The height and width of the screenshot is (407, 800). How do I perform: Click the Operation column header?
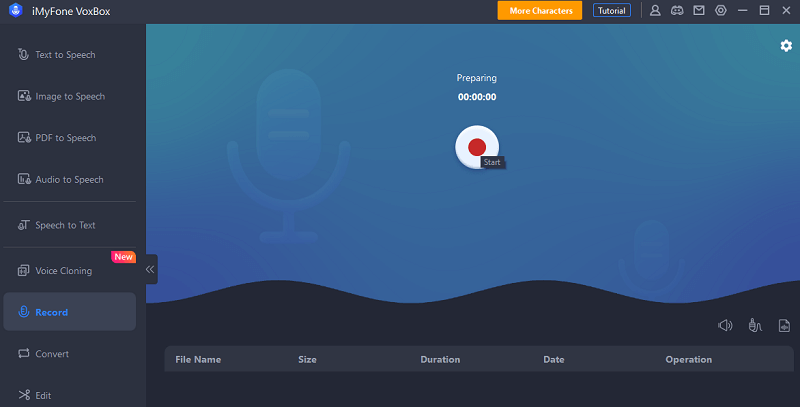[x=688, y=360]
